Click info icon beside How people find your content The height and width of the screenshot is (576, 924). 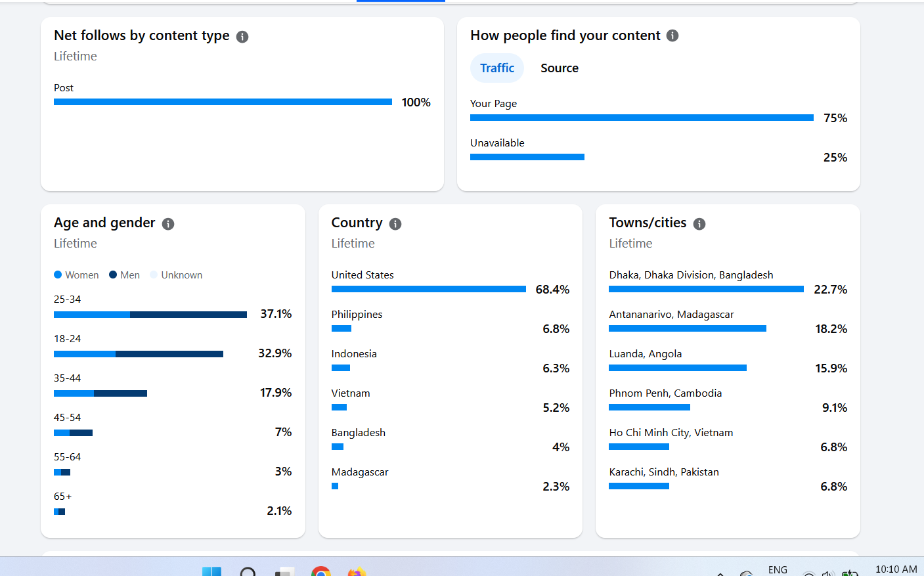click(672, 35)
